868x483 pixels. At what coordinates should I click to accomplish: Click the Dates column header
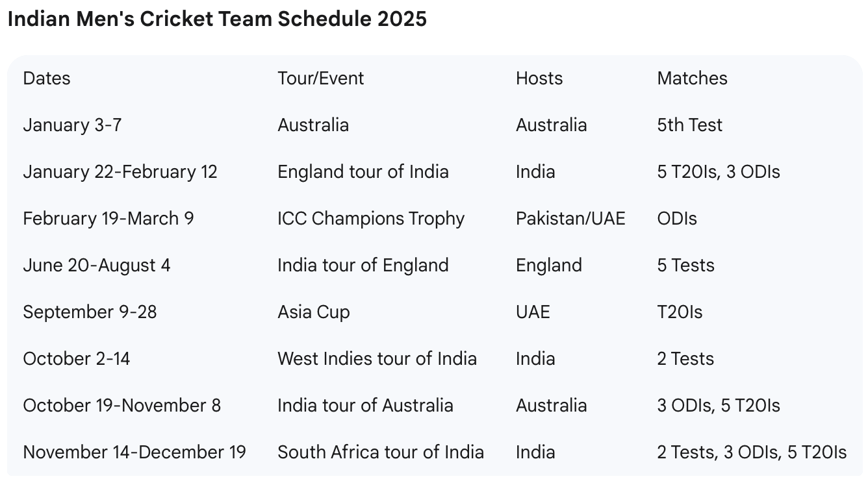[46, 79]
